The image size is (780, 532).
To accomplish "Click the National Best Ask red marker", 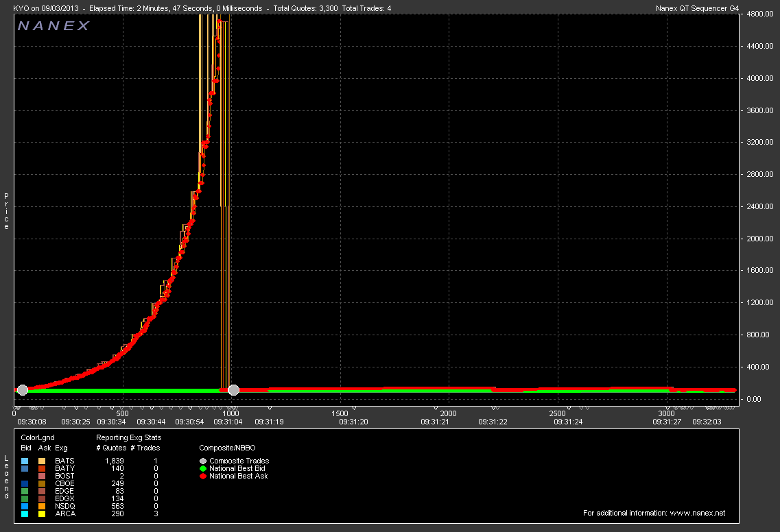I will point(203,476).
